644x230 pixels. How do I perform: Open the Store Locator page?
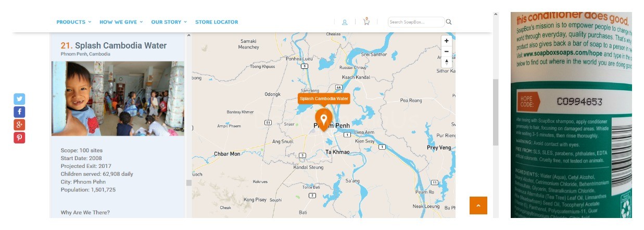coord(217,22)
